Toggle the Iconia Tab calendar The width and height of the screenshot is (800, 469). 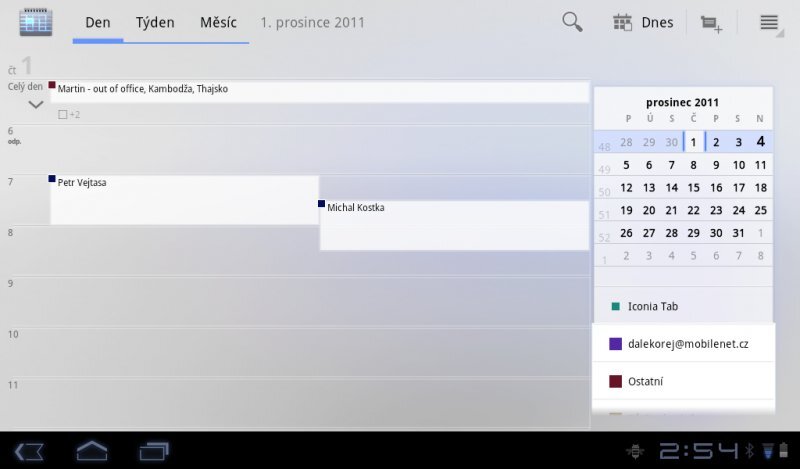(683, 306)
